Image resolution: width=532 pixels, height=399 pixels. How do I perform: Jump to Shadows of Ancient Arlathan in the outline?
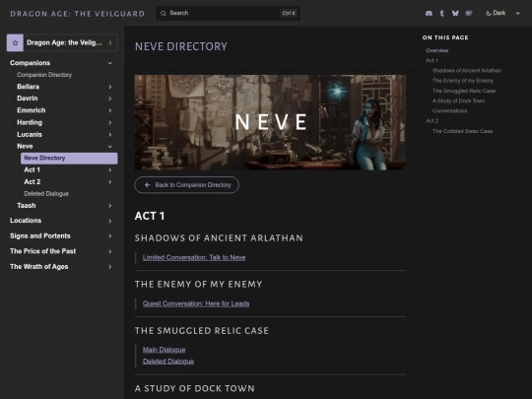[x=467, y=71]
